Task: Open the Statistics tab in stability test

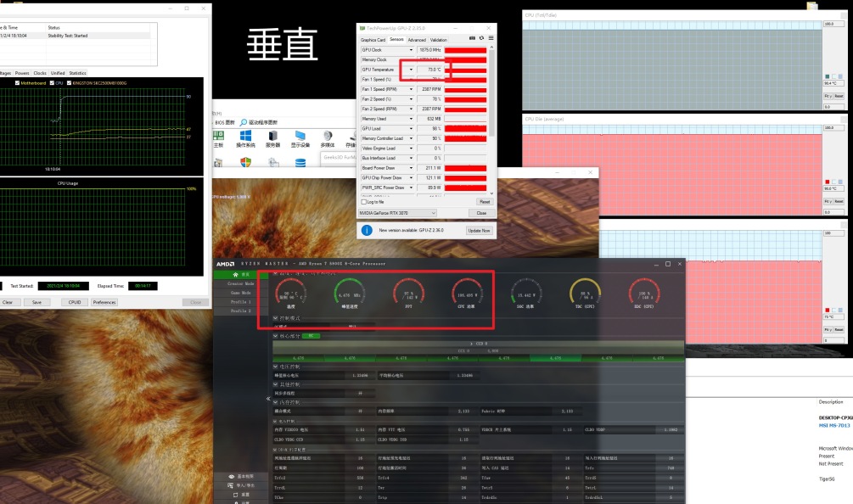Action: 77,73
